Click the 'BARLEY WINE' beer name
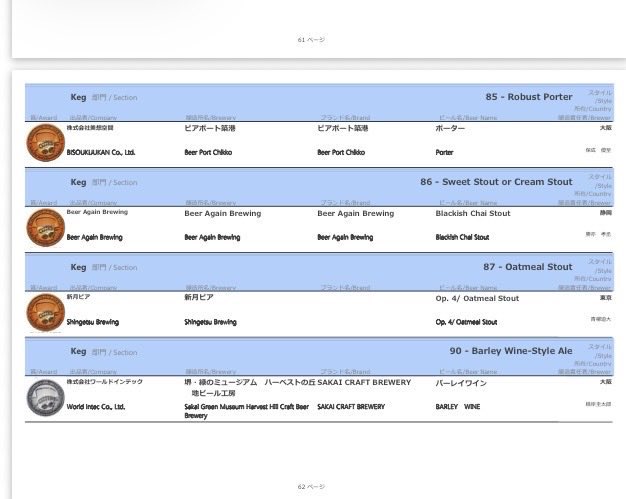The width and height of the screenshot is (626, 499). coord(458,407)
